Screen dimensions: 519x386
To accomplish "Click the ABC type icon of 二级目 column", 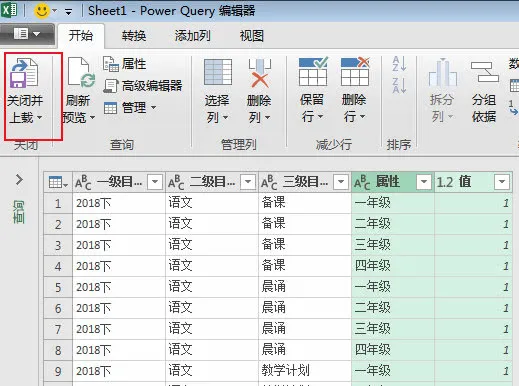I will coord(176,182).
